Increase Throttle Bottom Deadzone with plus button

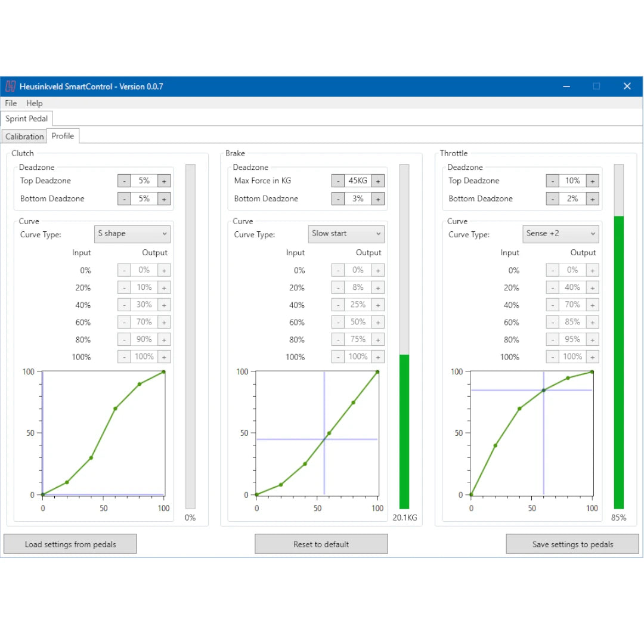[x=592, y=199]
